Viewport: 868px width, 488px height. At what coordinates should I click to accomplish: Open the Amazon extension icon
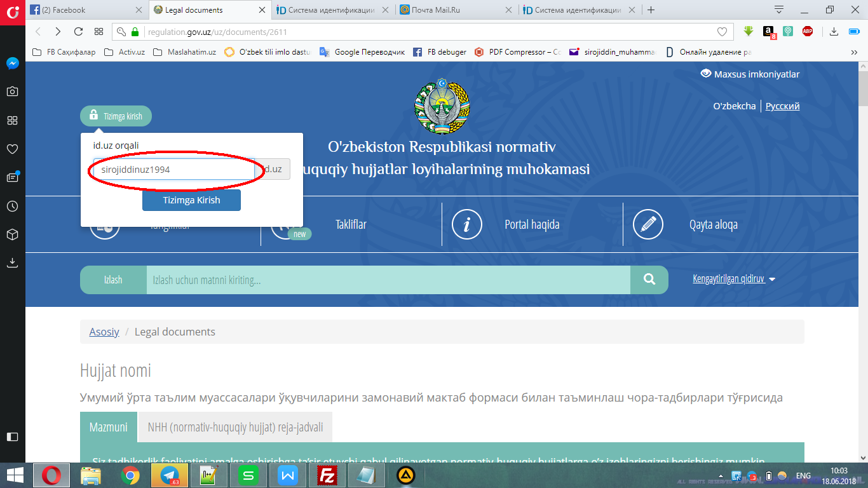pos(769,32)
